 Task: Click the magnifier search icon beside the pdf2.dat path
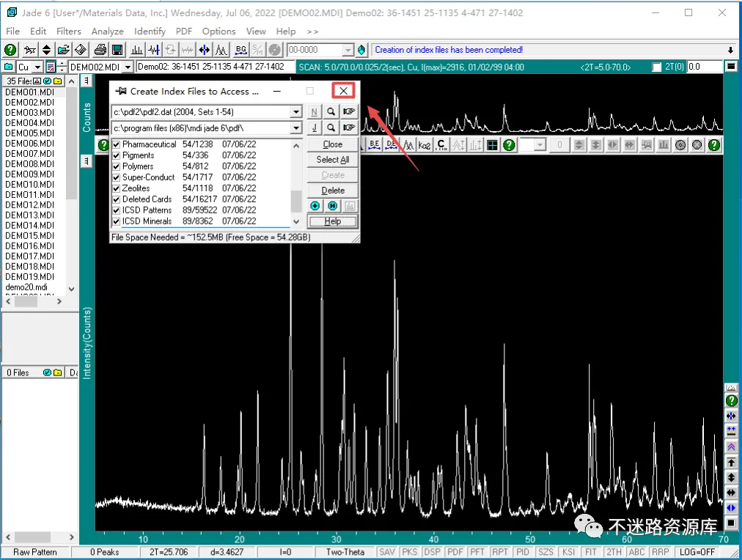331,111
